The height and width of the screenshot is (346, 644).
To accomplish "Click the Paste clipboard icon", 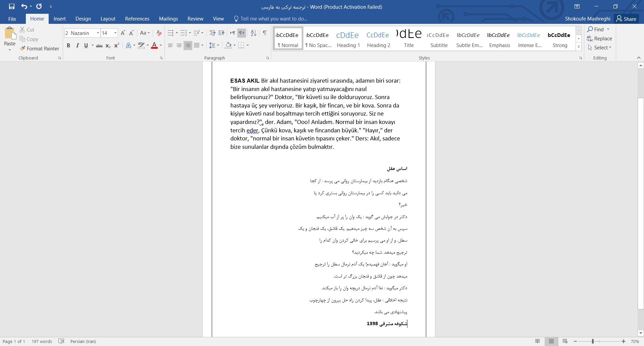I will click(10, 34).
